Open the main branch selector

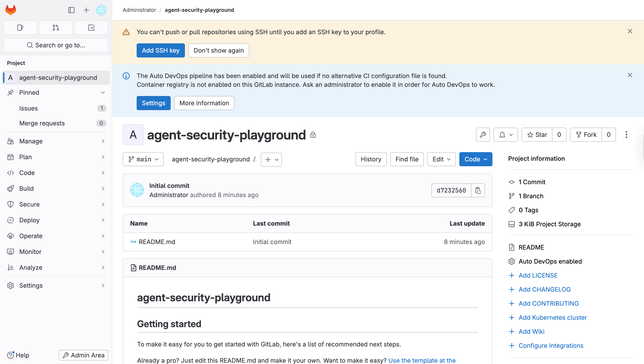coord(143,159)
